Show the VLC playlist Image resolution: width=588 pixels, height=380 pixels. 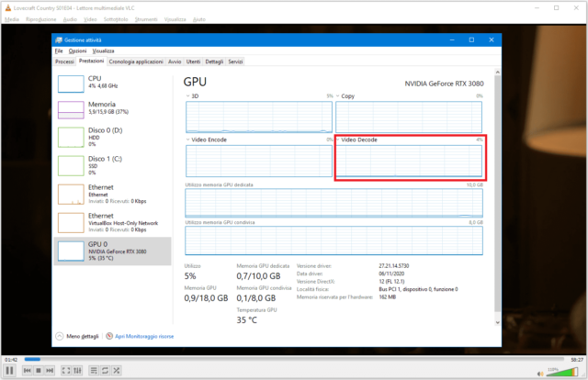[x=94, y=370]
